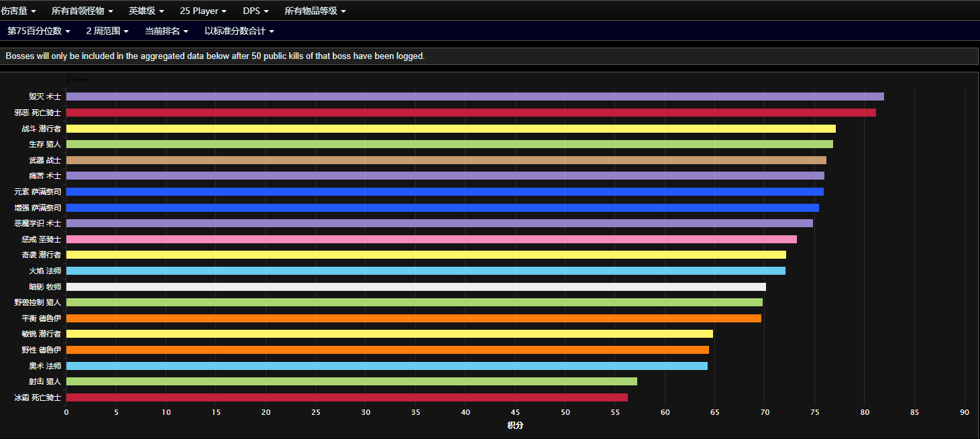
Task: Click the 射击 猎人 axis label
Action: (x=44, y=381)
